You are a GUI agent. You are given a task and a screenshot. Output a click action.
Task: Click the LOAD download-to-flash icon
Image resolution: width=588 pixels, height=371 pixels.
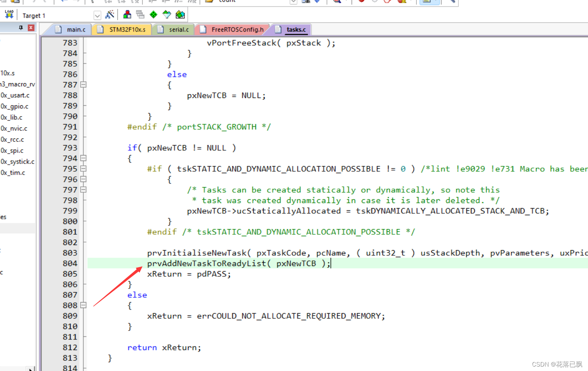pos(9,14)
